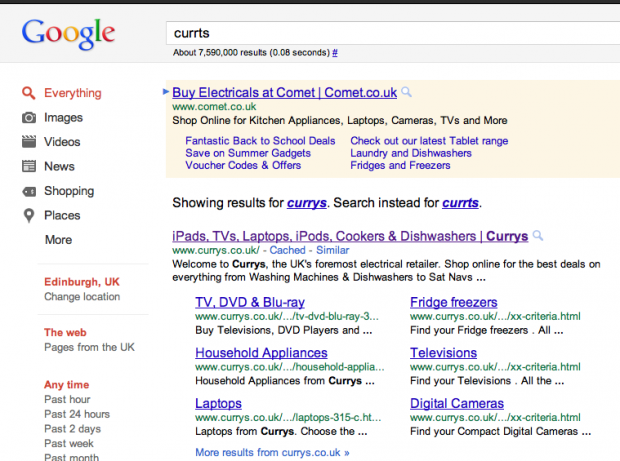Open Laundry and Dishwashers link
Screen dimensions: 620x461
click(x=411, y=153)
